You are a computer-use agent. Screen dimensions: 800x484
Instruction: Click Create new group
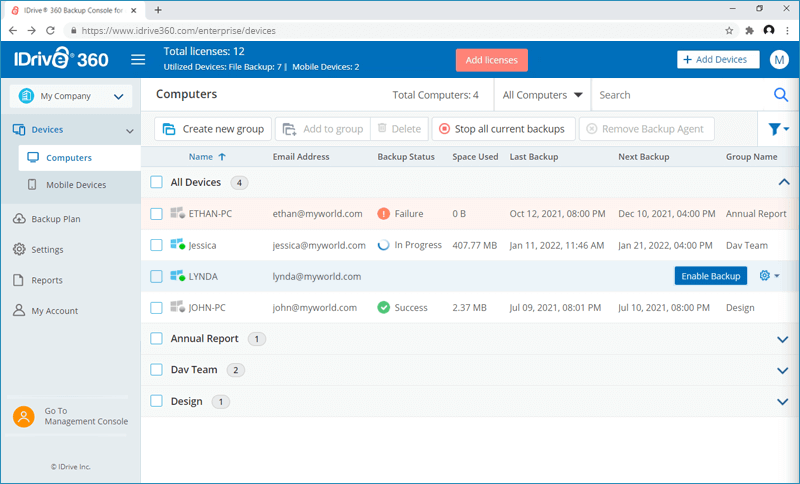[213, 129]
